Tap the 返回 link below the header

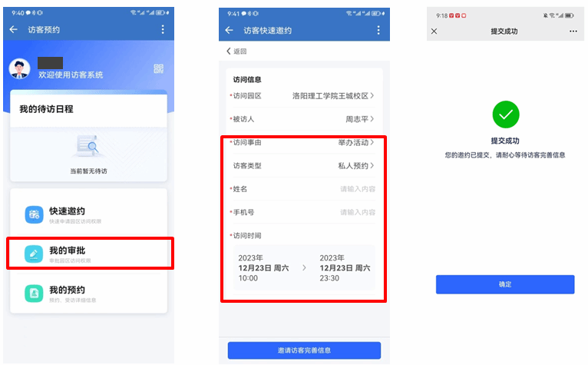pyautogui.click(x=236, y=51)
